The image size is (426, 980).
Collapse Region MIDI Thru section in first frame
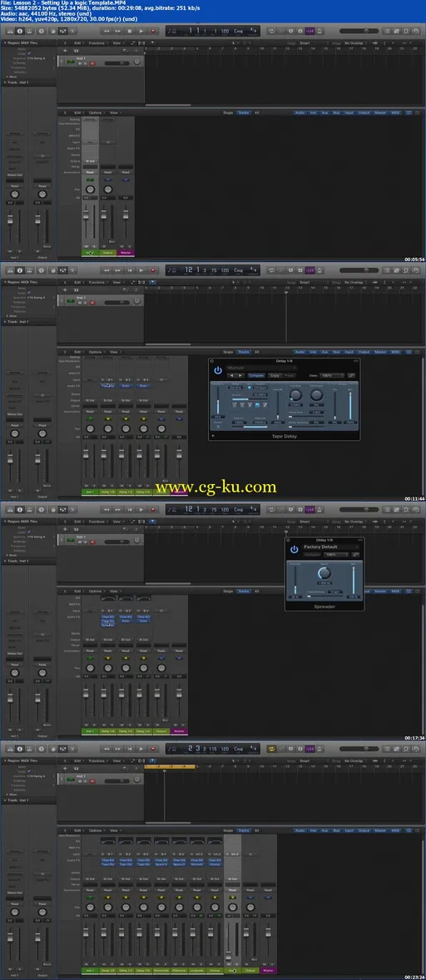[5, 43]
